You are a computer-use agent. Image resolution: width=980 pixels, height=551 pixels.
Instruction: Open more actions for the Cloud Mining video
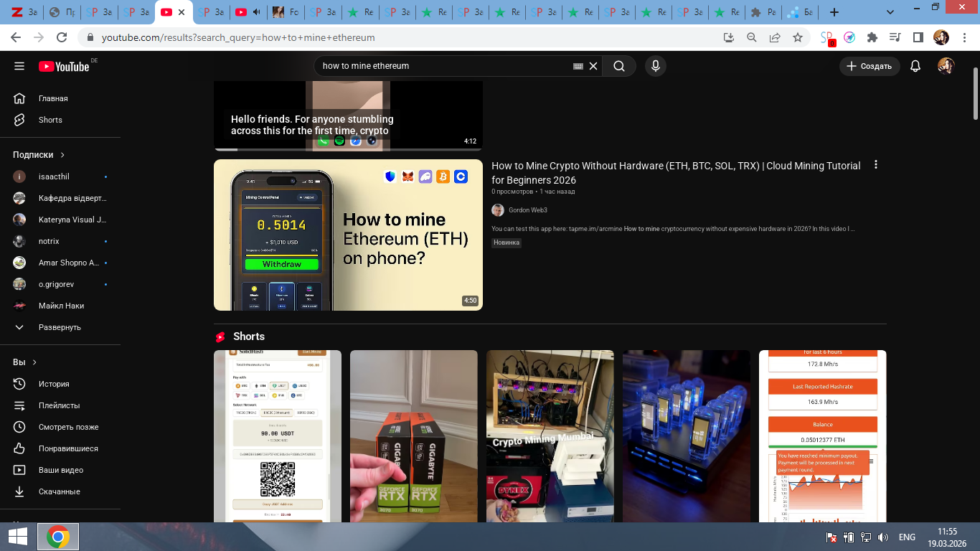tap(875, 165)
